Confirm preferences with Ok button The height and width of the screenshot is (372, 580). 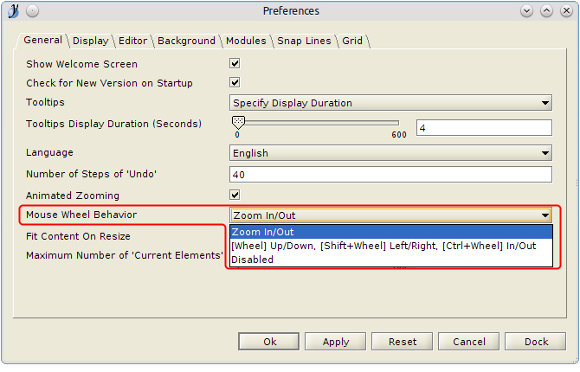point(269,341)
